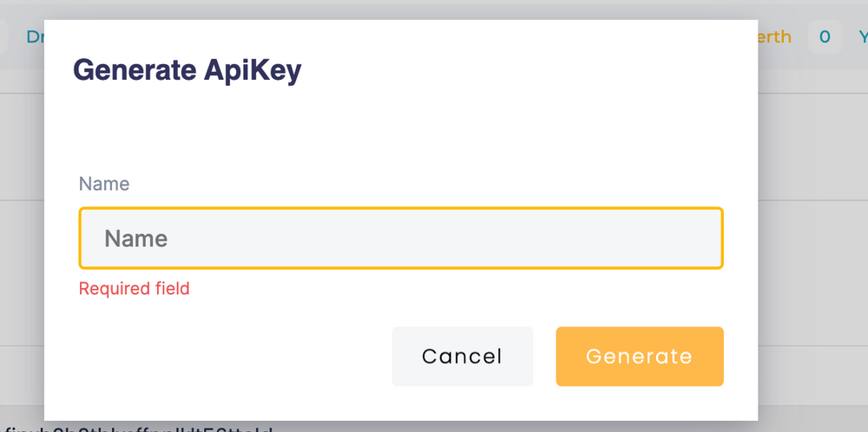Open the orange link ending in erth
Screen dimensions: 868x432
click(774, 37)
